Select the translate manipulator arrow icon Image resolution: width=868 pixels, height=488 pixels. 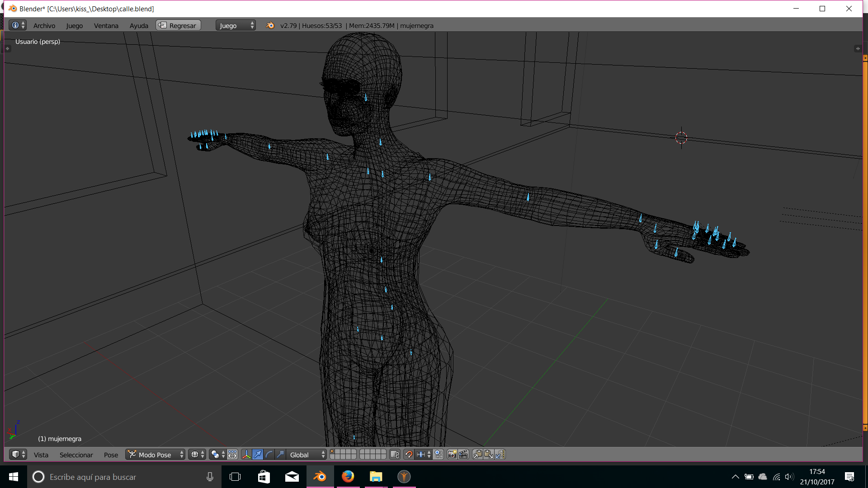point(258,455)
